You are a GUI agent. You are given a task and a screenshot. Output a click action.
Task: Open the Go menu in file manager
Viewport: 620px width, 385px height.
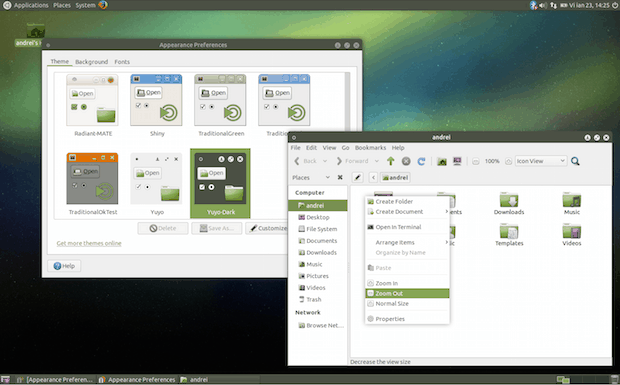(345, 148)
